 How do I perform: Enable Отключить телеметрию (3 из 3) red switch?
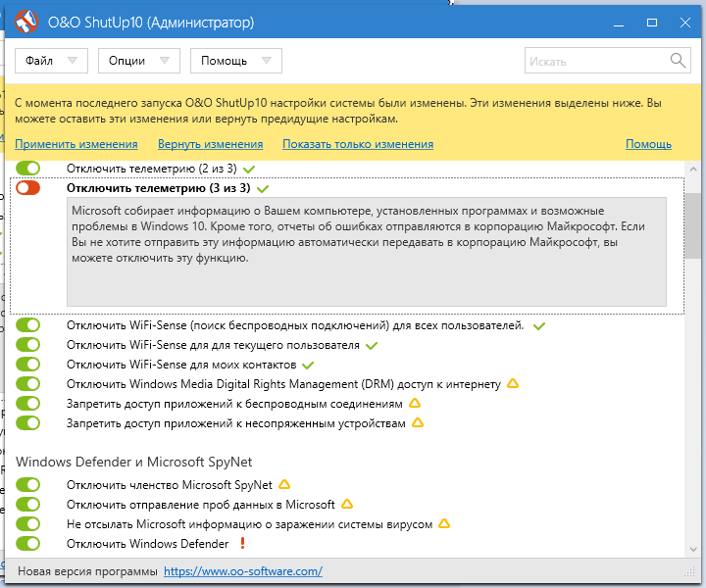coord(27,187)
